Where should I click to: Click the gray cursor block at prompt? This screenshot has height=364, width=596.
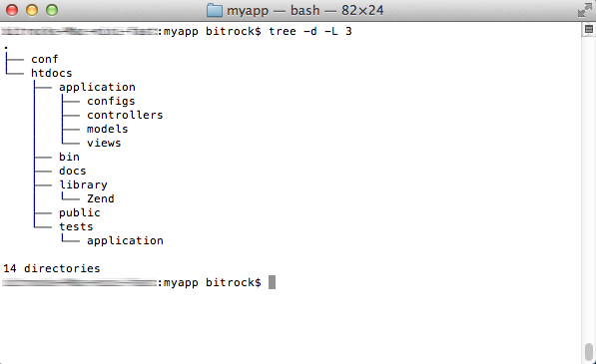pyautogui.click(x=272, y=282)
